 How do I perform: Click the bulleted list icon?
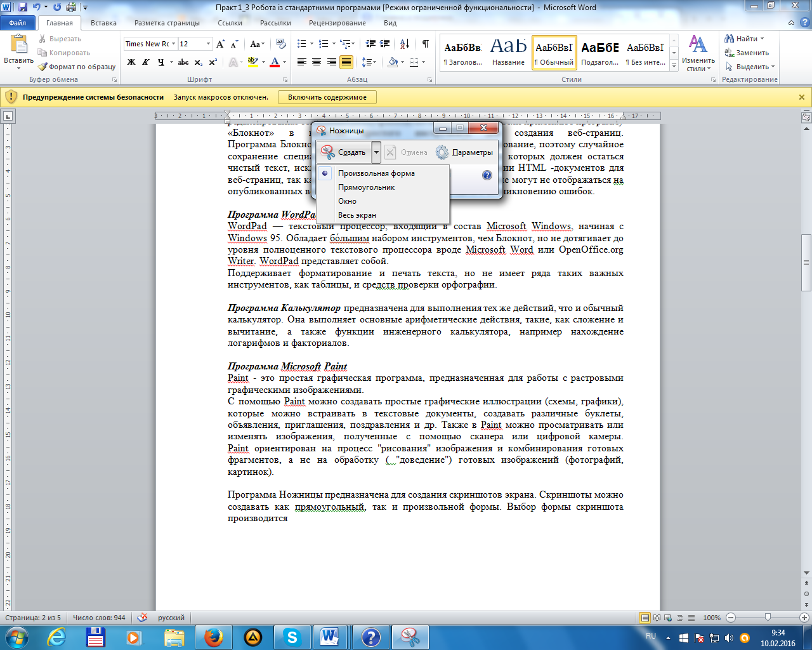301,44
